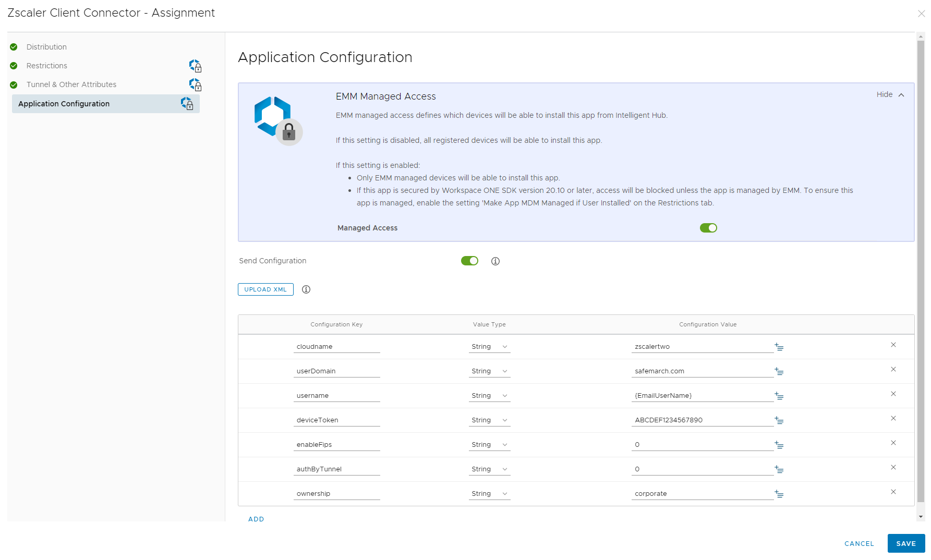Viewport: 931px width, 560px height.
Task: Open the lookup value picker for userDomain
Action: (779, 371)
